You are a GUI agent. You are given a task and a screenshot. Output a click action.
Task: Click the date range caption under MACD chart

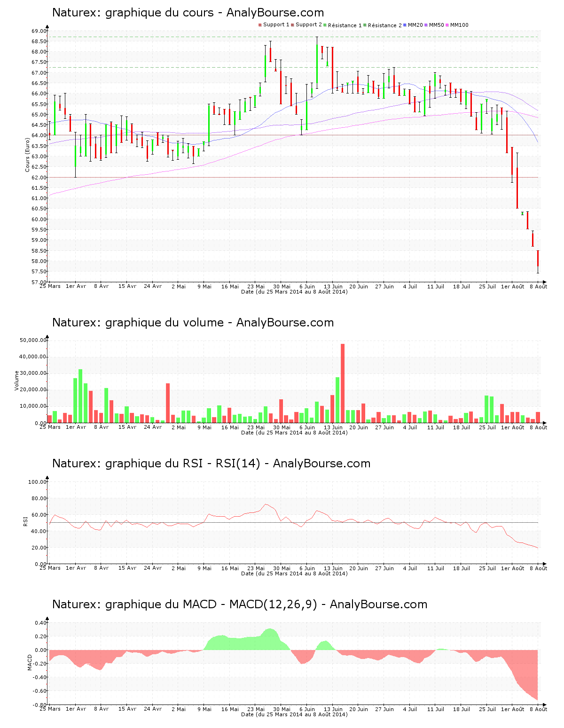pyautogui.click(x=294, y=714)
